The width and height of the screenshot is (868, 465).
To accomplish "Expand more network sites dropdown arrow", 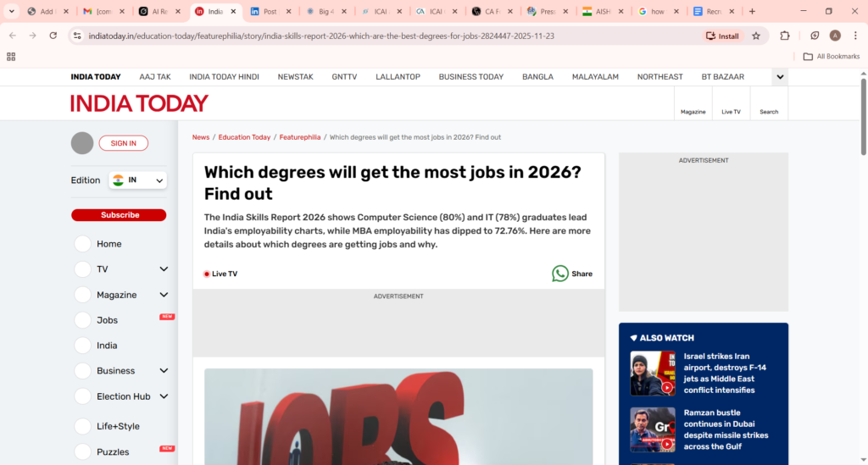I will pyautogui.click(x=780, y=76).
